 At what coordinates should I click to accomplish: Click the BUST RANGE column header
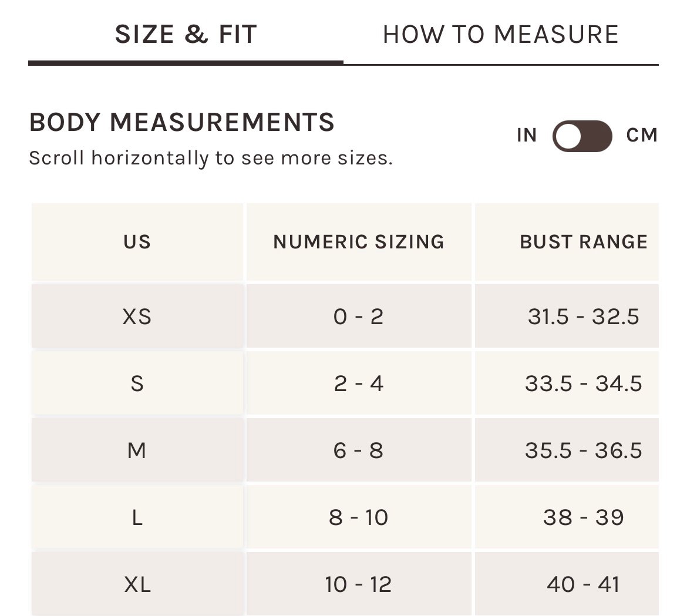583,242
